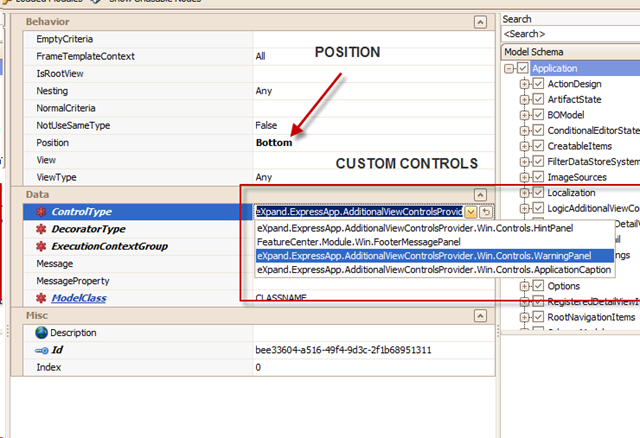
Task: Click the ViewType value Any
Action: 264,177
